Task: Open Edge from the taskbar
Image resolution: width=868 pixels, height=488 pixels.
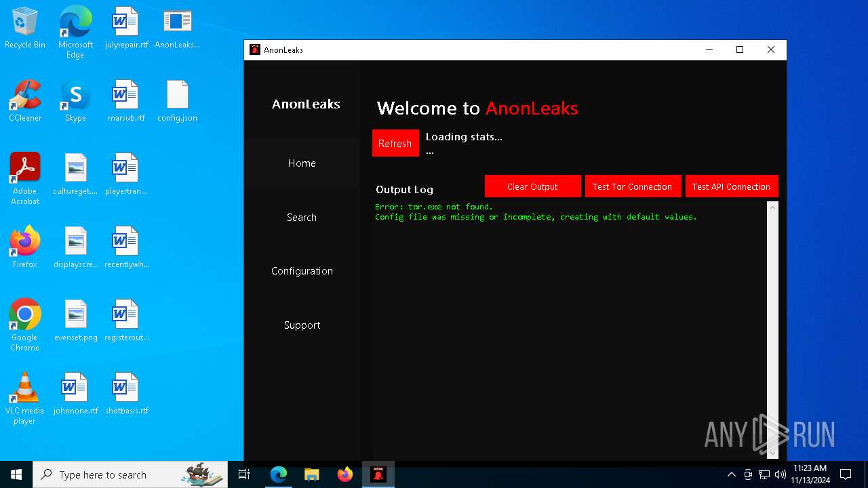Action: (279, 474)
